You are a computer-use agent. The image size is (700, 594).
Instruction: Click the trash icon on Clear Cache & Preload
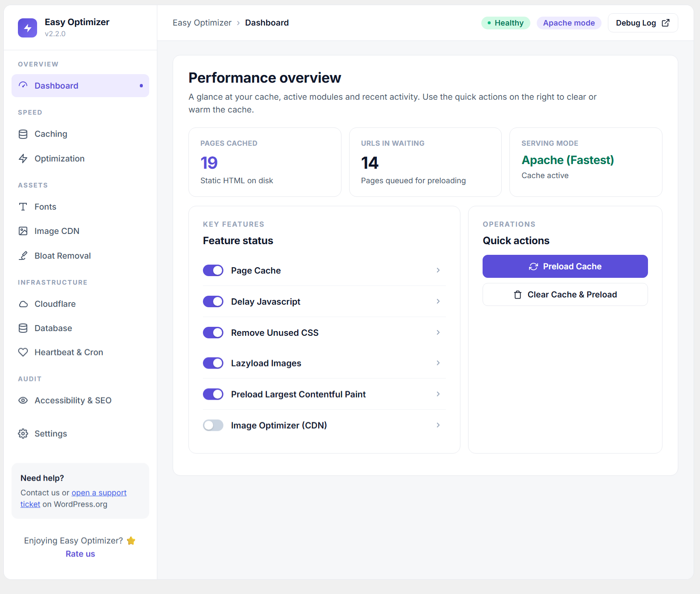(x=518, y=294)
